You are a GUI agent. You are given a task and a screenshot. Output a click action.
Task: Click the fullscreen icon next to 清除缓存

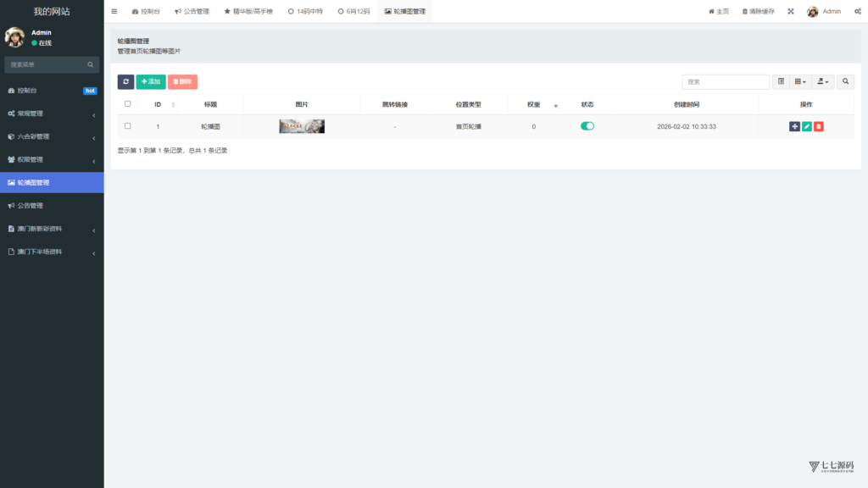pyautogui.click(x=790, y=11)
